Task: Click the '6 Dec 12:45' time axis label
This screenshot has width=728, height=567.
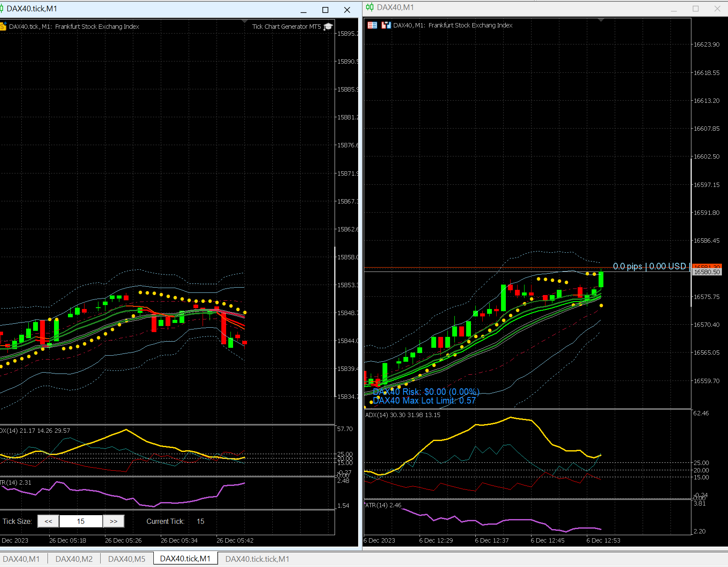Action: [x=548, y=540]
